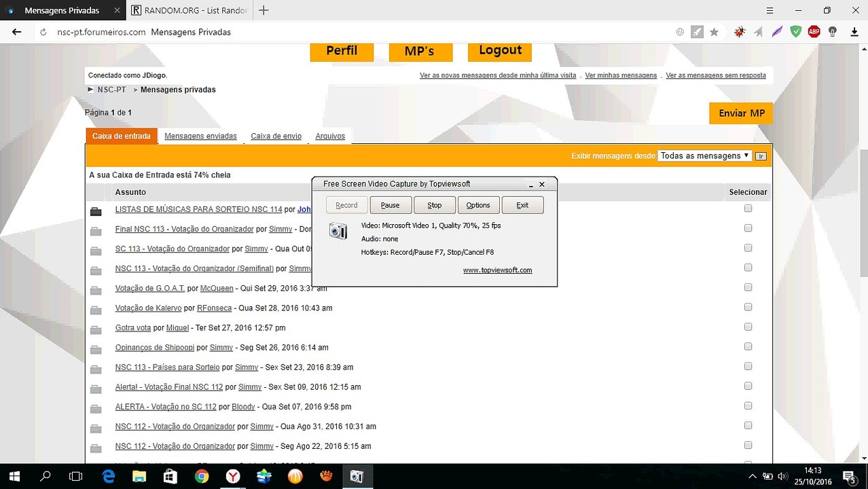Image resolution: width=868 pixels, height=489 pixels.
Task: Launch Microsoft Edge from taskbar
Action: [108, 476]
